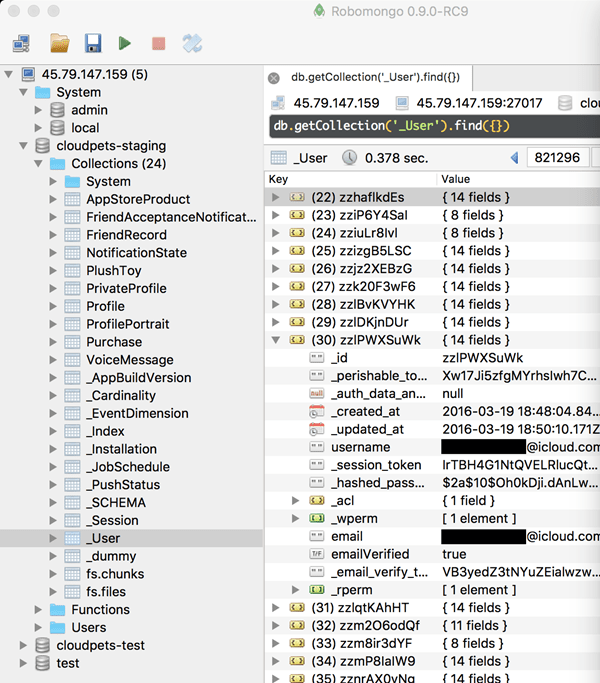Select the PrivateProfile collection
The height and width of the screenshot is (683, 600).
pos(126,288)
